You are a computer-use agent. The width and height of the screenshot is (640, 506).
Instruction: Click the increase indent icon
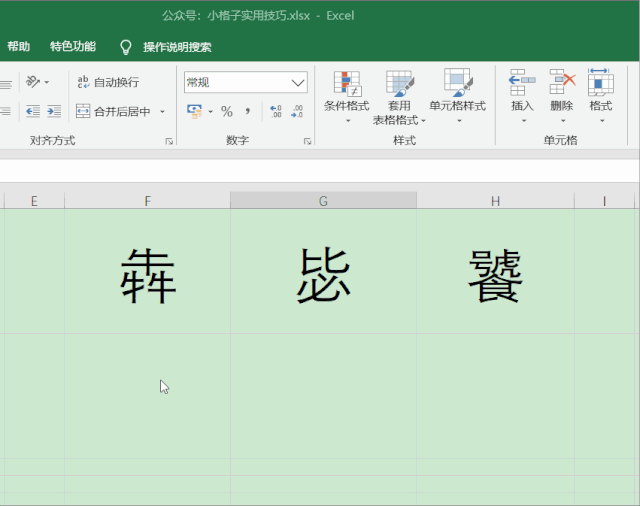[54, 111]
